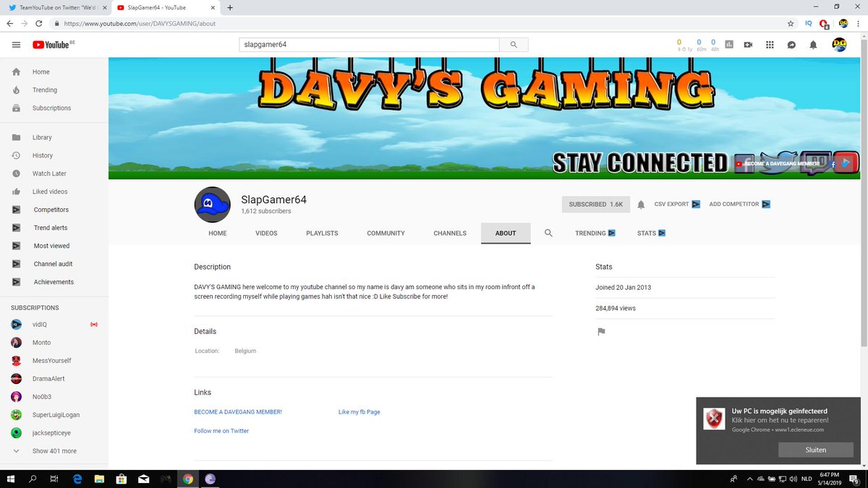Open Windows Start menu
This screenshot has width=868, height=488.
(x=10, y=479)
